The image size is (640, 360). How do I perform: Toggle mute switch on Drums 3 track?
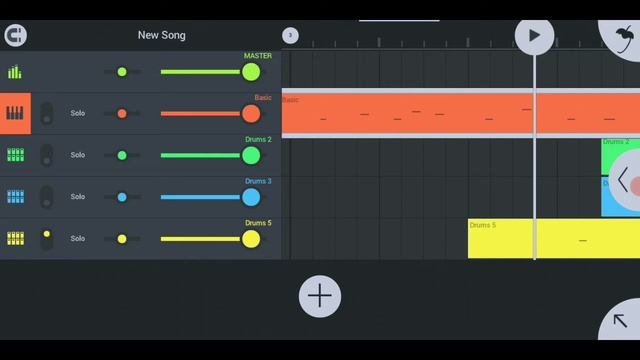point(47,197)
